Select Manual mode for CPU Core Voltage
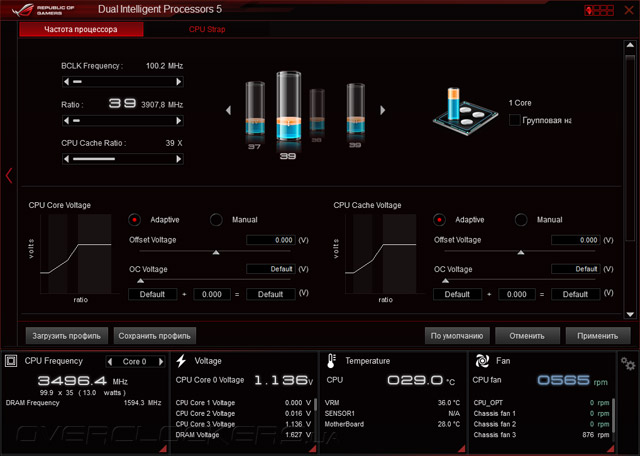 [x=216, y=220]
